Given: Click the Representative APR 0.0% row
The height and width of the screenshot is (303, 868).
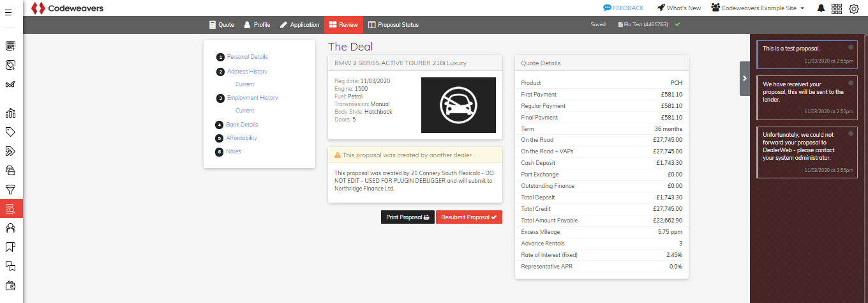Looking at the screenshot, I should point(602,267).
